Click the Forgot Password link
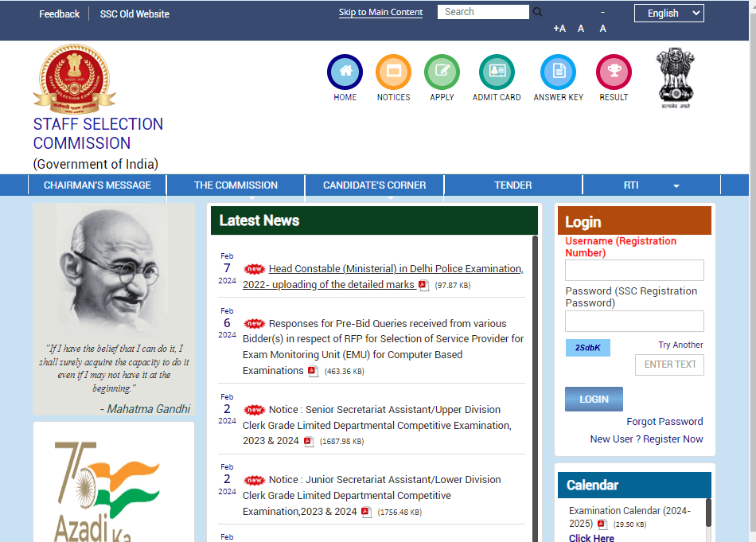The width and height of the screenshot is (756, 542). (664, 422)
